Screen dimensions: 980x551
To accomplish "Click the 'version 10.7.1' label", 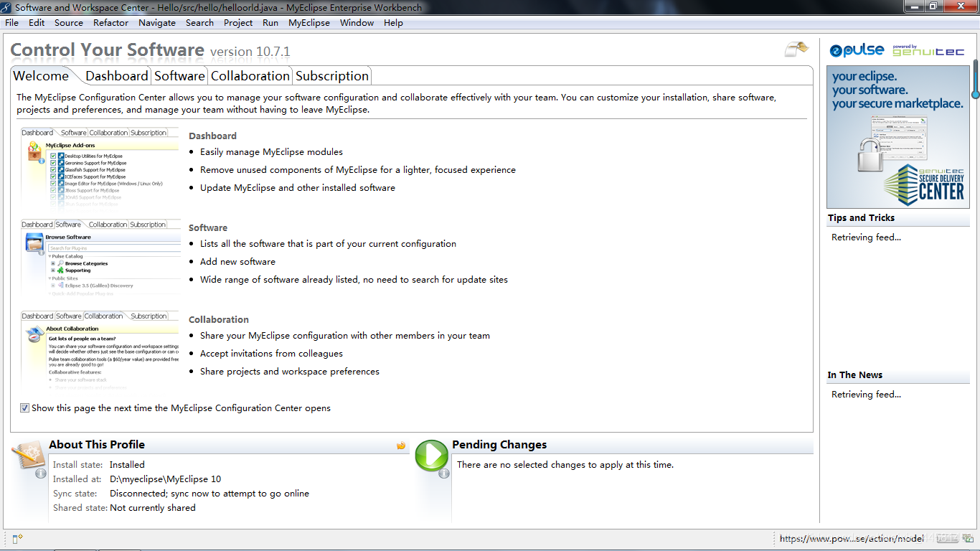I will click(250, 52).
